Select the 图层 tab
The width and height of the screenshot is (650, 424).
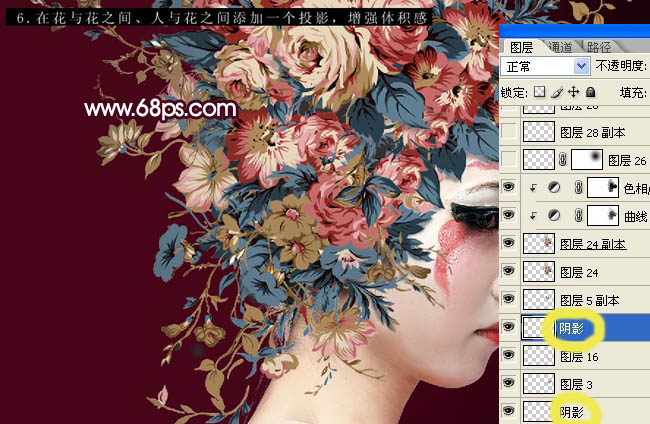point(521,47)
